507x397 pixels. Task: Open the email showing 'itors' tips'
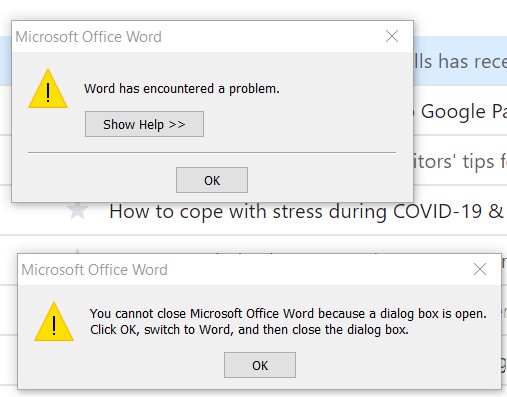click(x=460, y=161)
